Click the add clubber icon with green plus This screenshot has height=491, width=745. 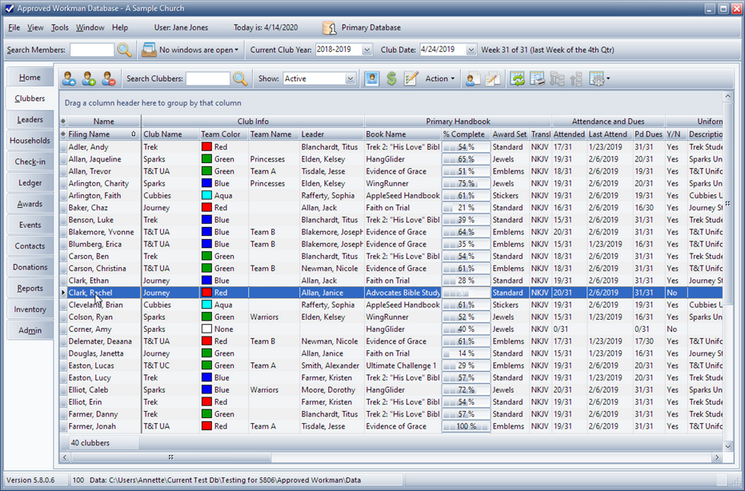tap(88, 78)
